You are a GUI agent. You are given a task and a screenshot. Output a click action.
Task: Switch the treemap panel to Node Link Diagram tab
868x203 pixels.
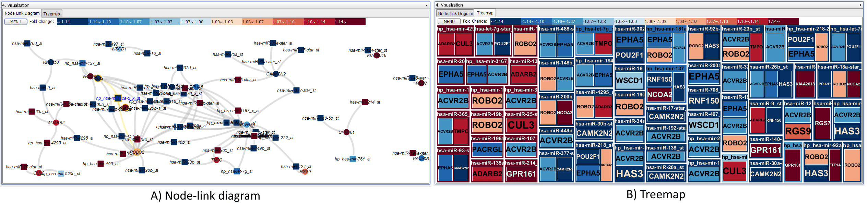pyautogui.click(x=455, y=13)
